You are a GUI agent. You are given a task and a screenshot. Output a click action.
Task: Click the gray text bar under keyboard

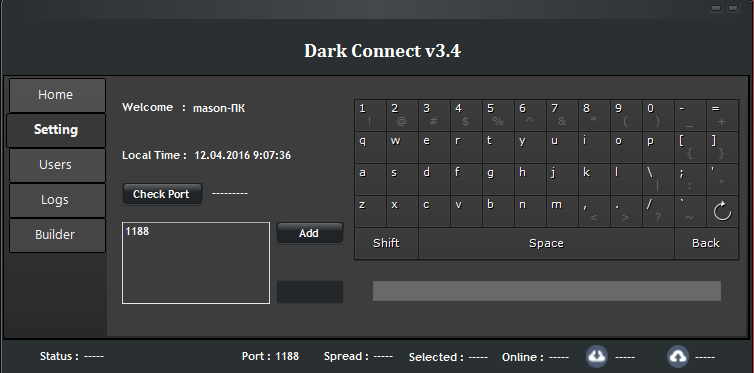pos(547,291)
